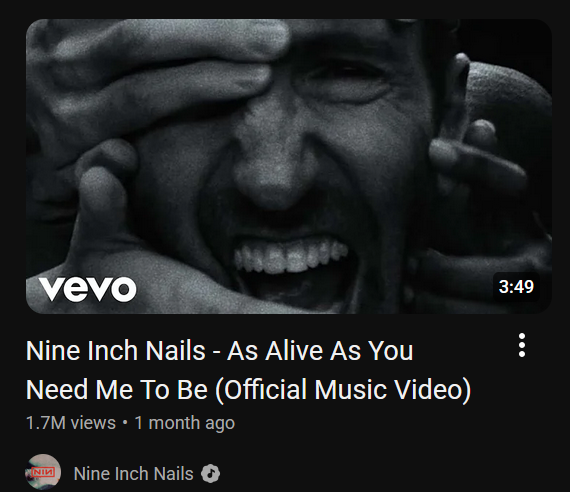This screenshot has height=492, width=570.
Task: Go to the Nine Inch Nails channel name
Action: [x=133, y=474]
